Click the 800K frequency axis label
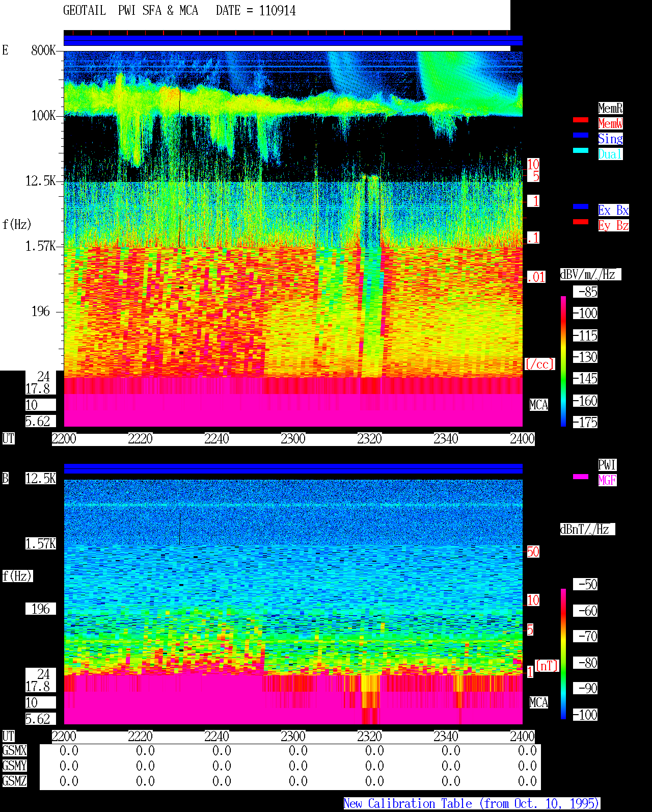This screenshot has height=812, width=652. [43, 50]
